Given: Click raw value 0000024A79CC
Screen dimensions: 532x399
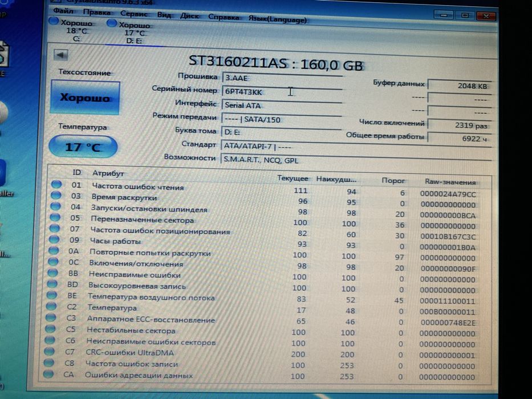Looking at the screenshot, I should tap(448, 194).
